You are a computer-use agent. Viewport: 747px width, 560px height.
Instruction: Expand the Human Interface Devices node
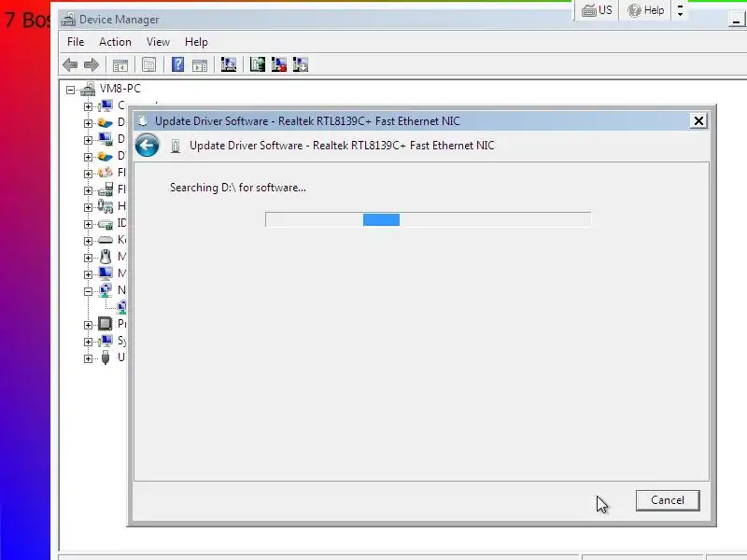click(x=88, y=207)
